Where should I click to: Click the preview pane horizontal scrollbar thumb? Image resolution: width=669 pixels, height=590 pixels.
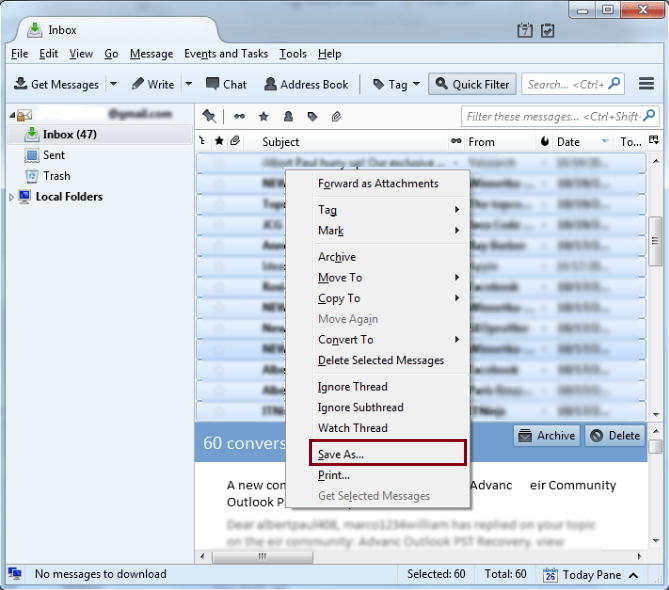point(263,557)
